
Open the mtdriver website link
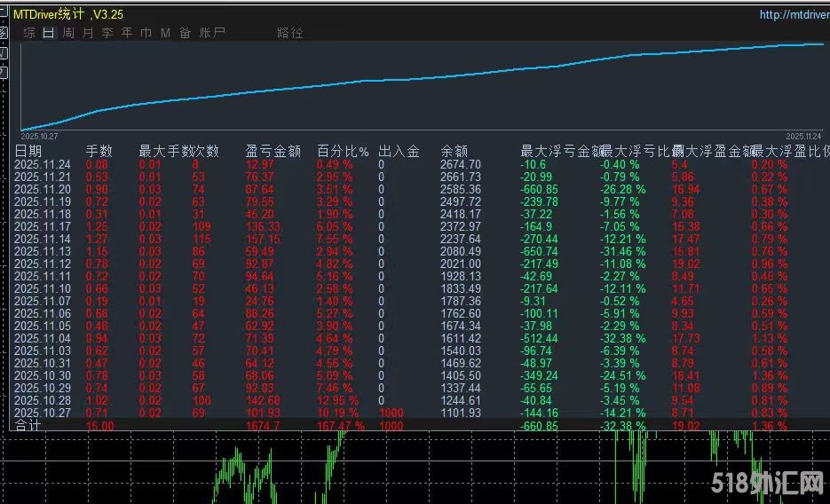[x=793, y=14]
